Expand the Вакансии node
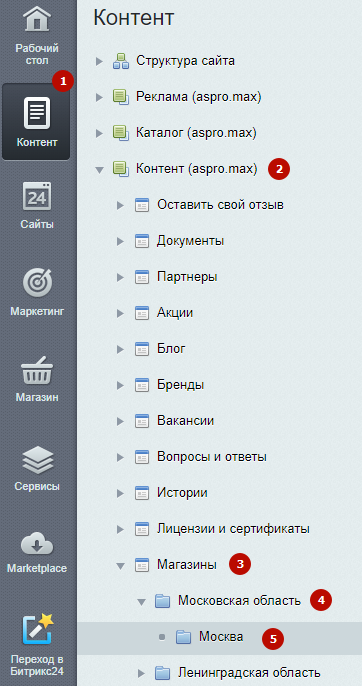Viewport: 362px width, 686px height. tap(120, 421)
